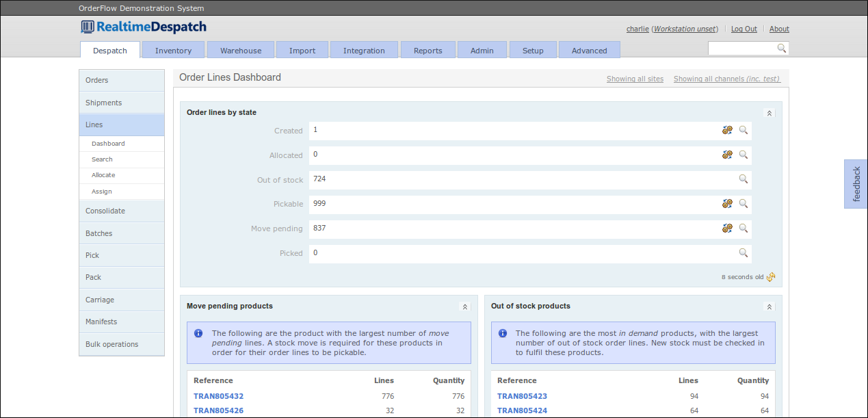The height and width of the screenshot is (418, 868).
Task: Click the RealtimeDespatch logo
Action: click(x=144, y=27)
